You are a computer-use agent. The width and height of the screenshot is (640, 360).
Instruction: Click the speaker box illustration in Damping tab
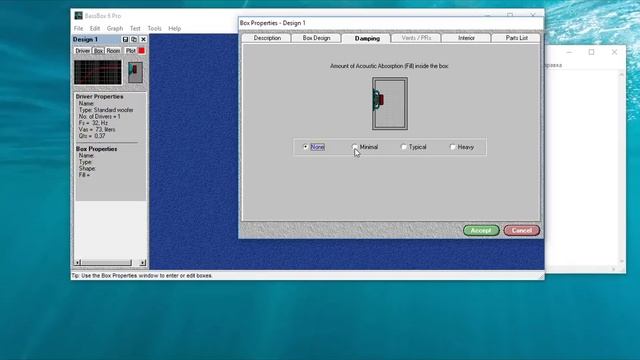(389, 104)
